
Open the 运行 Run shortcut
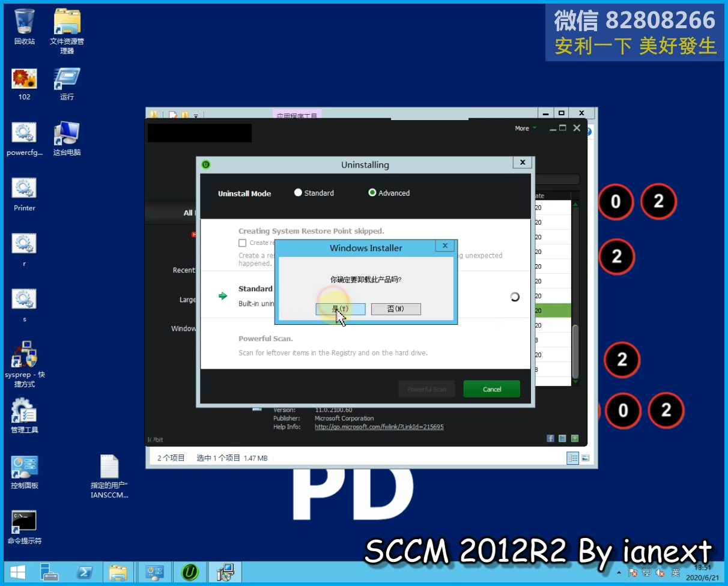(67, 84)
